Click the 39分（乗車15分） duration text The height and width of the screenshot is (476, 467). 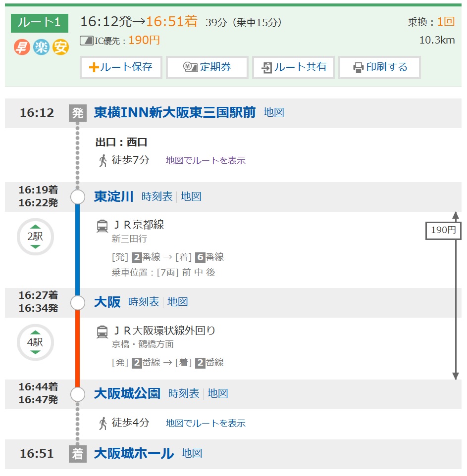tap(244, 22)
